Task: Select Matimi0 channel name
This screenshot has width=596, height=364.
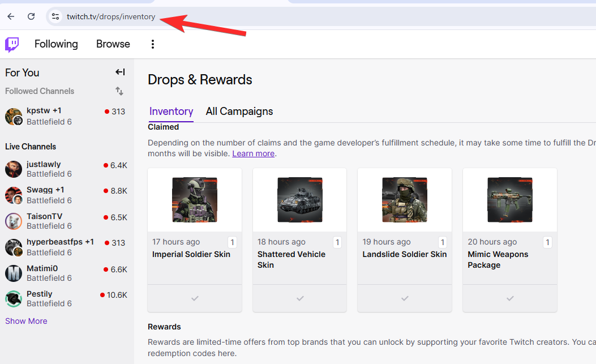Action: point(42,268)
